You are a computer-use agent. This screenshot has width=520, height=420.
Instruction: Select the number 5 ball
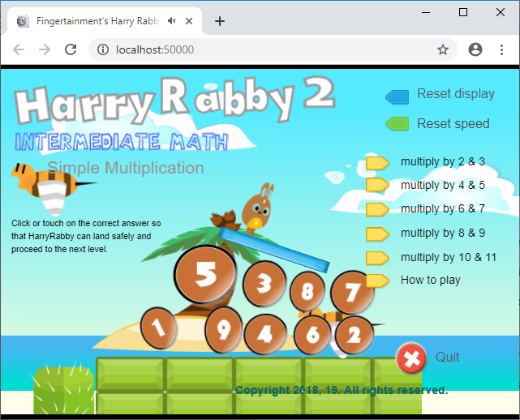tap(205, 274)
